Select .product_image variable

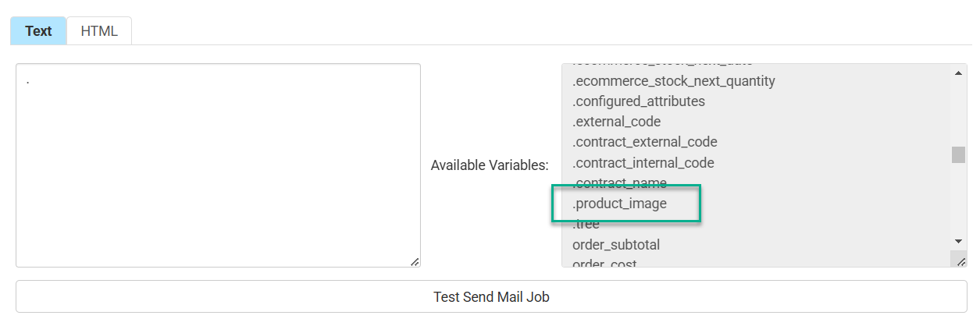[x=620, y=204]
